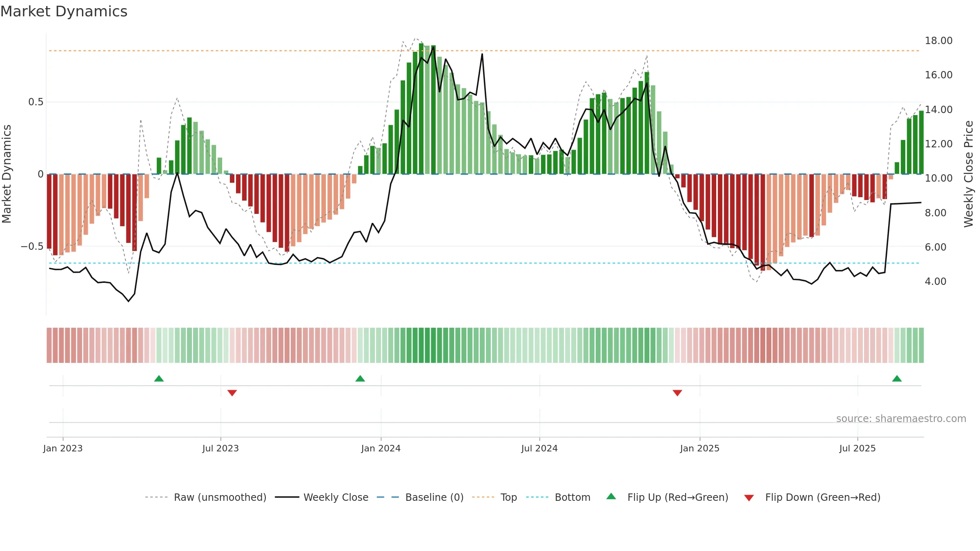The image size is (980, 551).
Task: Toggle the Flip Down (Green→Red) legend entry
Action: click(x=812, y=497)
